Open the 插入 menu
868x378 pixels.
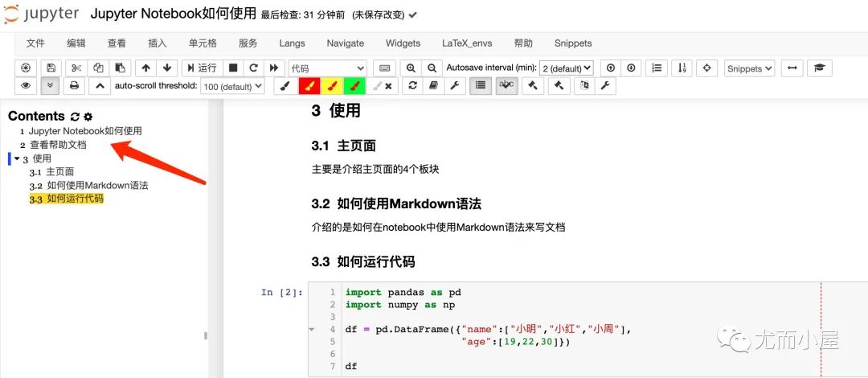(158, 43)
